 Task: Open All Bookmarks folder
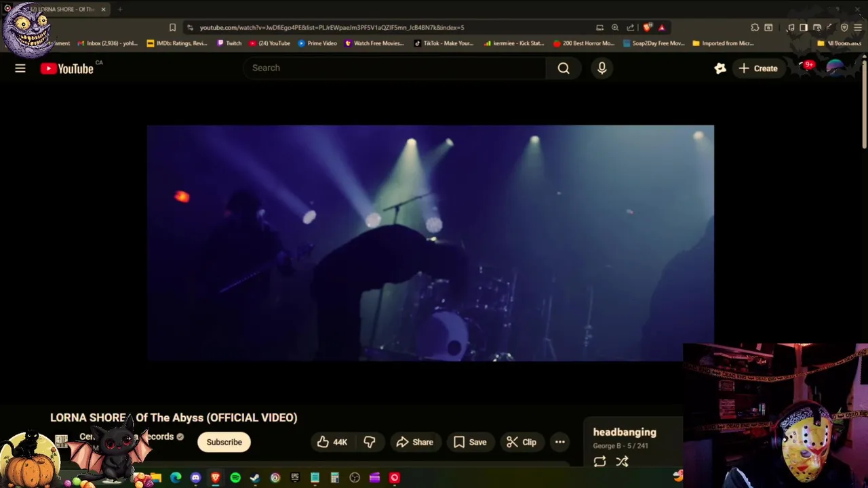pyautogui.click(x=839, y=43)
